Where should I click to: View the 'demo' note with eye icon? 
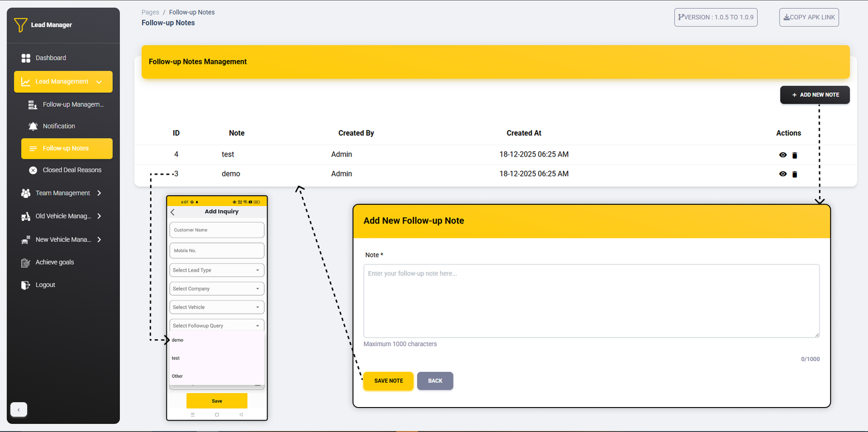(x=782, y=174)
